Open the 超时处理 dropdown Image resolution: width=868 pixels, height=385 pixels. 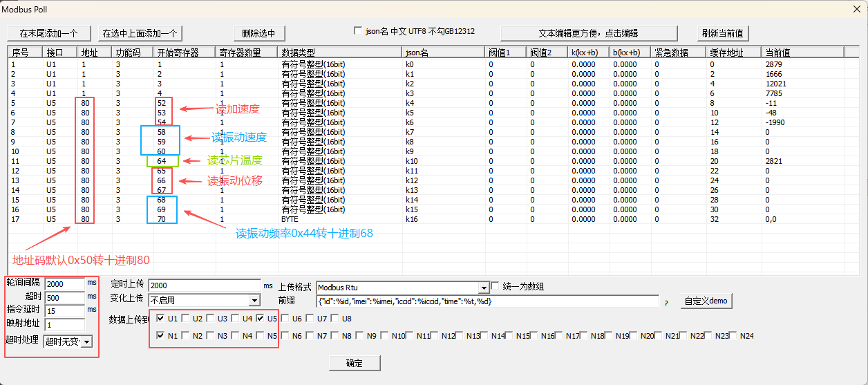pyautogui.click(x=86, y=341)
